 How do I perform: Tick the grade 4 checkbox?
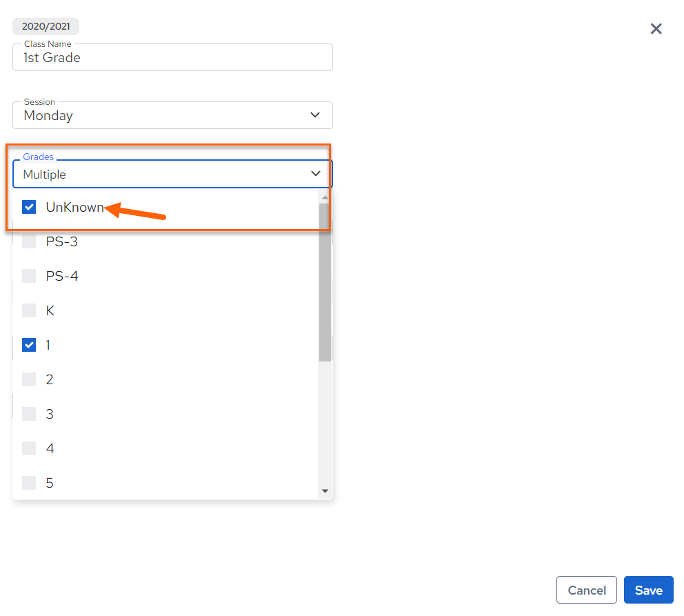[29, 448]
